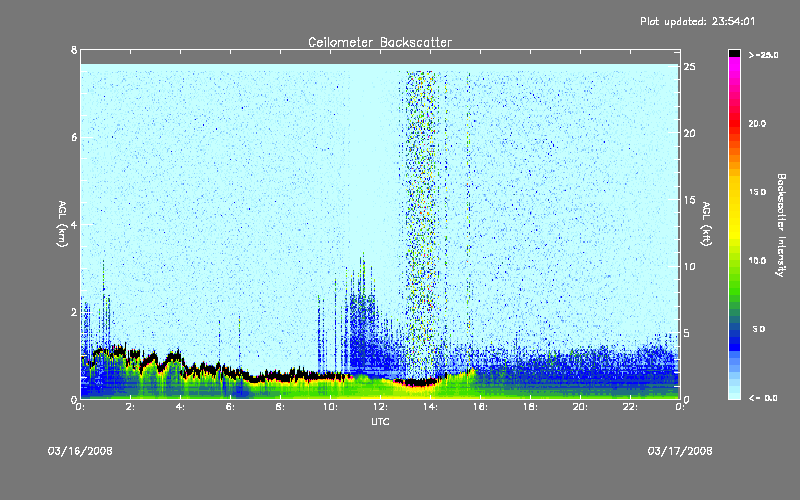Click the black cloud base layer near 14 UTC
The width and height of the screenshot is (800, 500).
coord(418,382)
